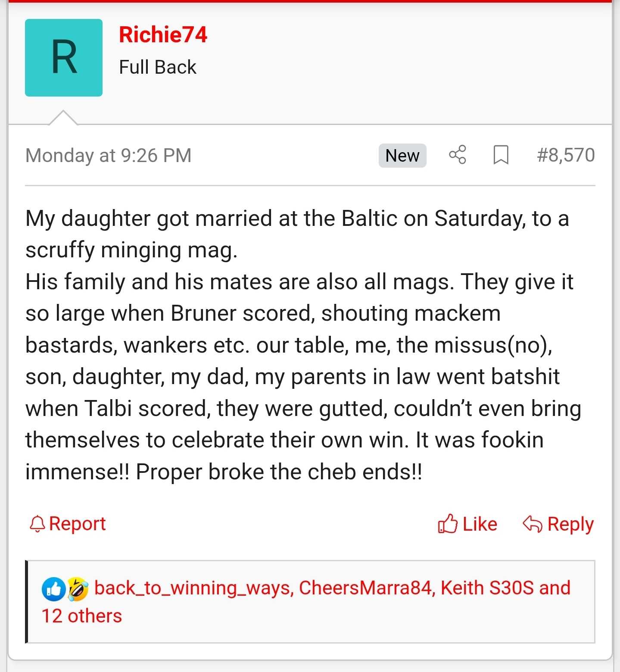Image resolution: width=620 pixels, height=672 pixels.
Task: Click the Full Back user title
Action: click(x=158, y=67)
